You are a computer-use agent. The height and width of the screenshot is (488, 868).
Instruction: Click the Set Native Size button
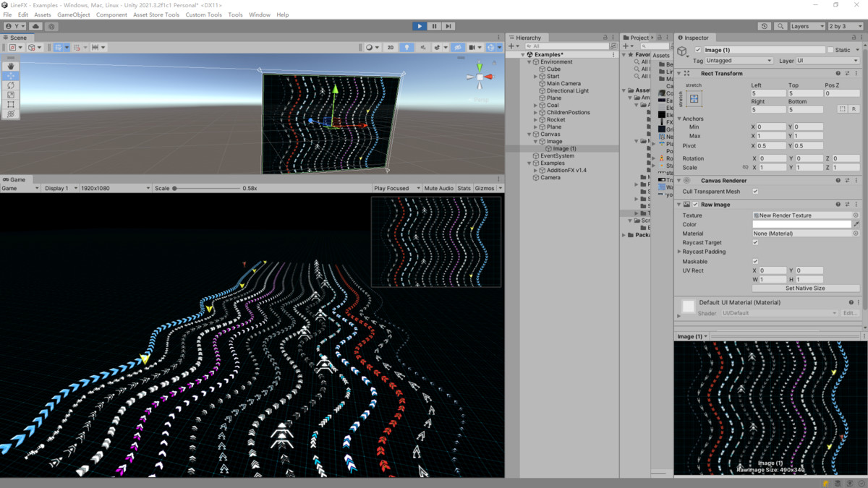[805, 288]
